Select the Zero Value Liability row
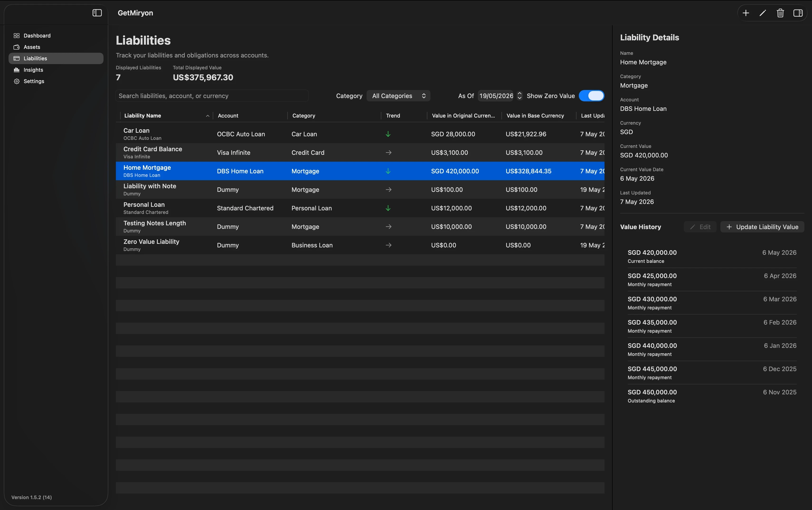The image size is (812, 510). 360,245
